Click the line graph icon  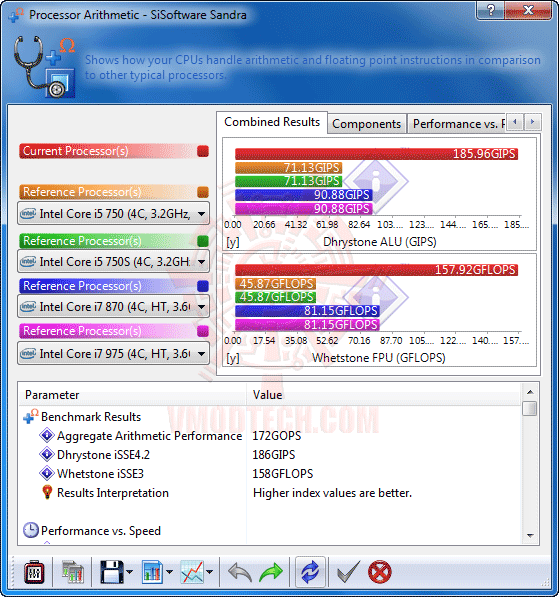[192, 572]
